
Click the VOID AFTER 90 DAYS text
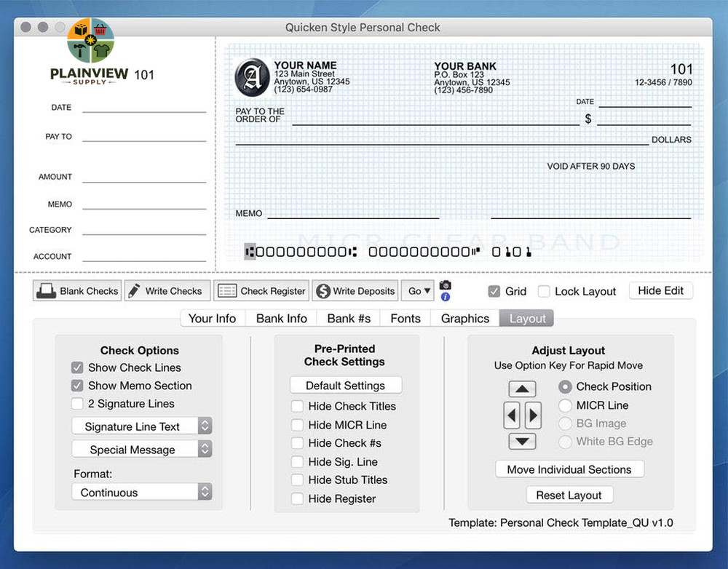(590, 166)
